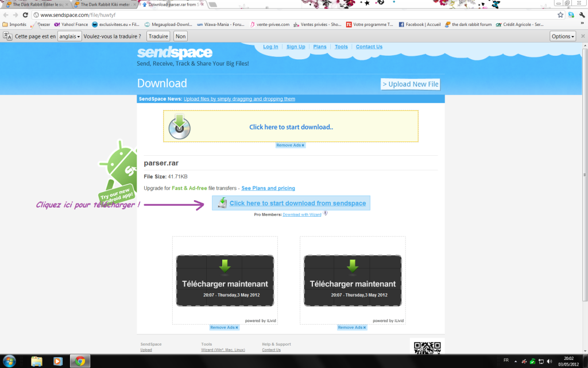Click Remove Ads below the left ad
This screenshot has height=368, width=588.
(224, 327)
